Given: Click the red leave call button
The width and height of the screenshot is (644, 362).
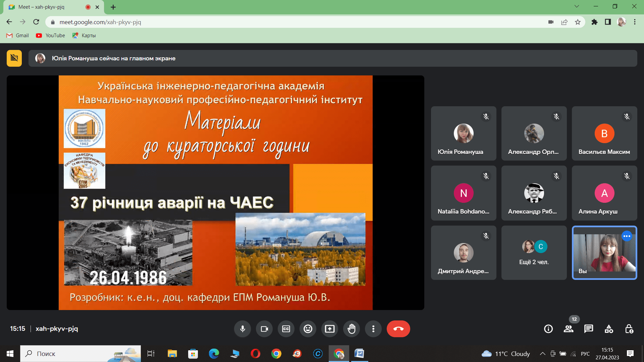Looking at the screenshot, I should (398, 329).
